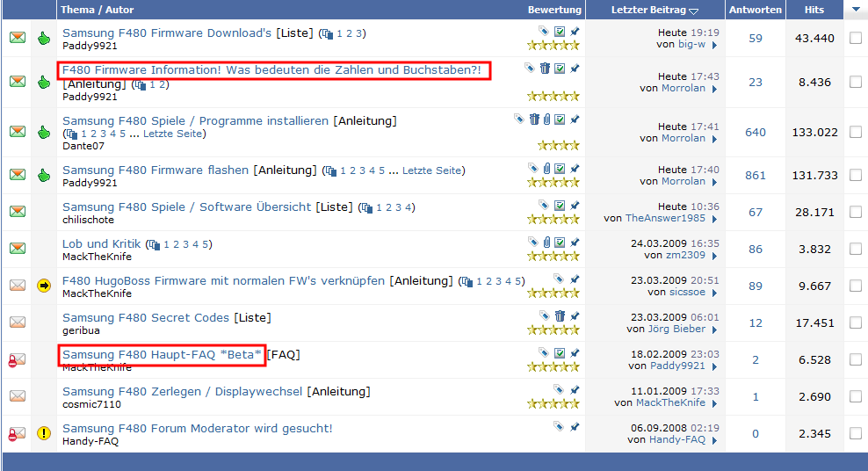
Task: Click the thumbs-up icon on Firmware Information thread
Action: tap(44, 83)
